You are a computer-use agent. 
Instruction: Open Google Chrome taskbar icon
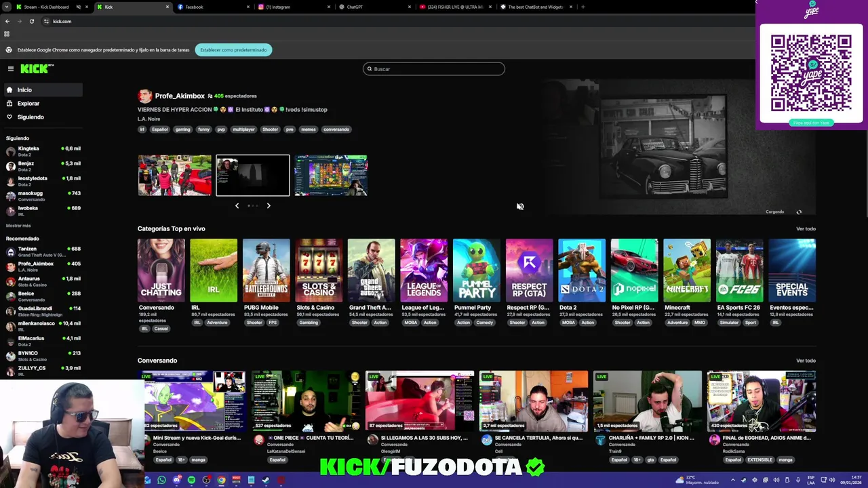(x=221, y=480)
